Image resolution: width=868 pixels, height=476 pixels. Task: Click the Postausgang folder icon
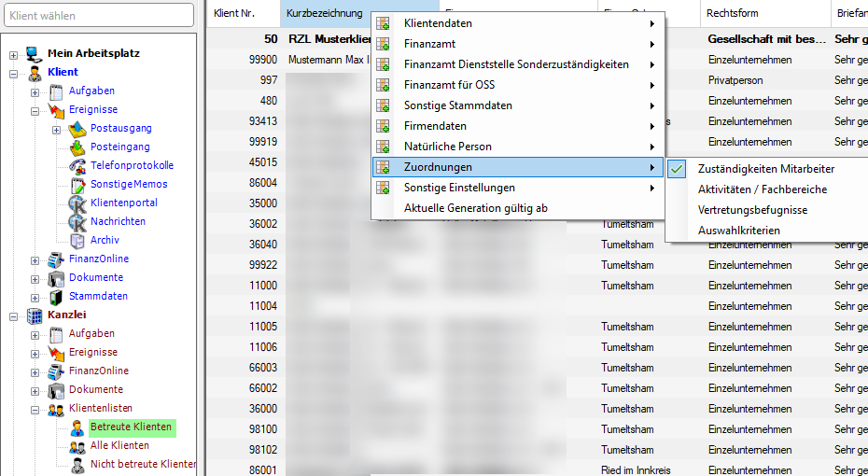point(77,129)
